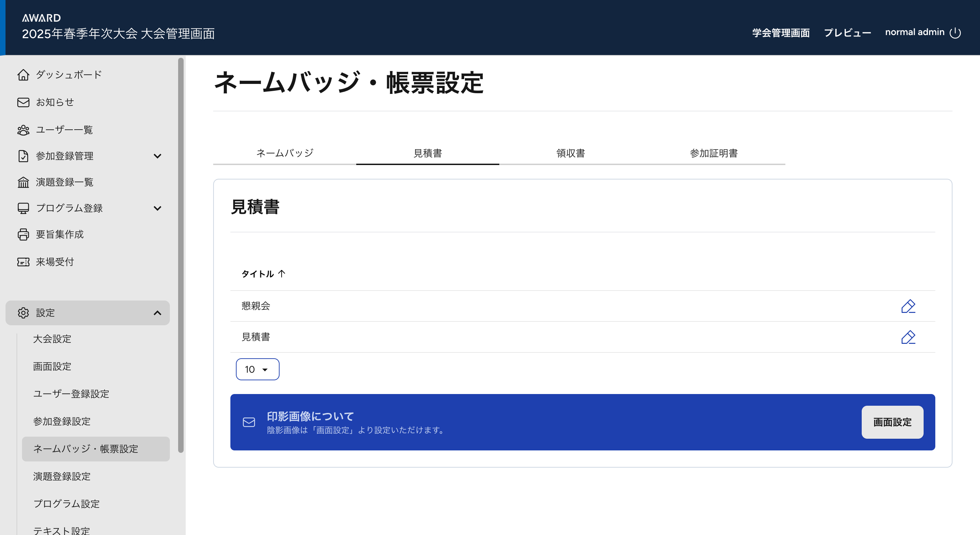This screenshot has height=535, width=980.
Task: Click the power logout icon beside normal admin
Action: coord(955,33)
